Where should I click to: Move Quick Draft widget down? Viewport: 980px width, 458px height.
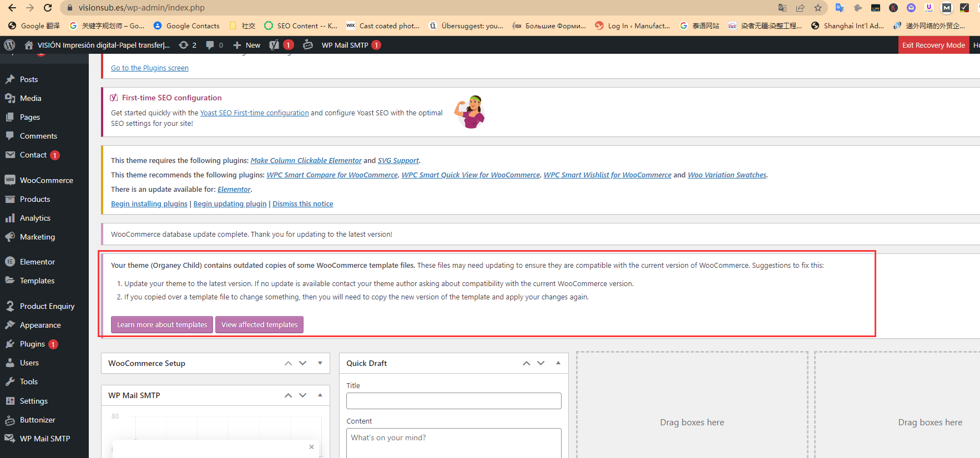pos(540,363)
